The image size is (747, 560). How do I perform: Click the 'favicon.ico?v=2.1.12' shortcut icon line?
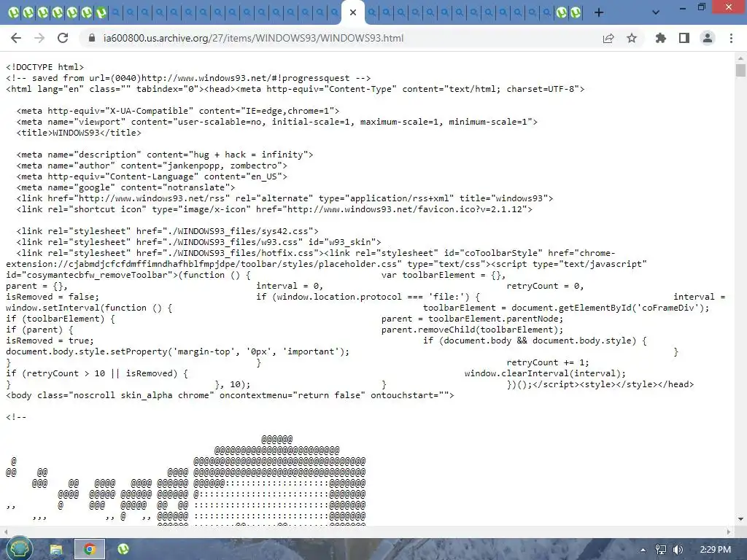[x=274, y=209]
